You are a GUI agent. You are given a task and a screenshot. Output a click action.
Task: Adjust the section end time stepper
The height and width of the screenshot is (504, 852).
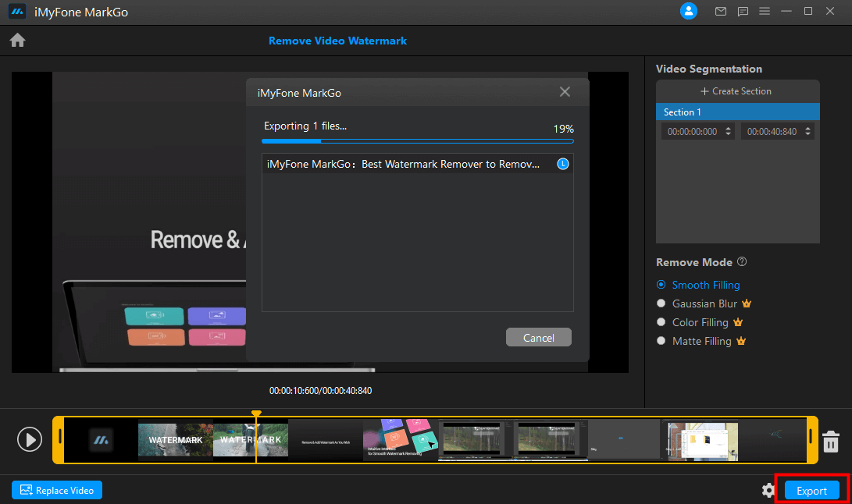(x=807, y=132)
